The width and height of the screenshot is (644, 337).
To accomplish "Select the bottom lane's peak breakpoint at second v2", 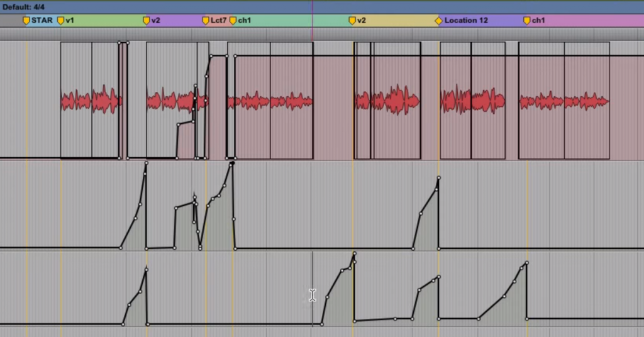I will pos(355,253).
